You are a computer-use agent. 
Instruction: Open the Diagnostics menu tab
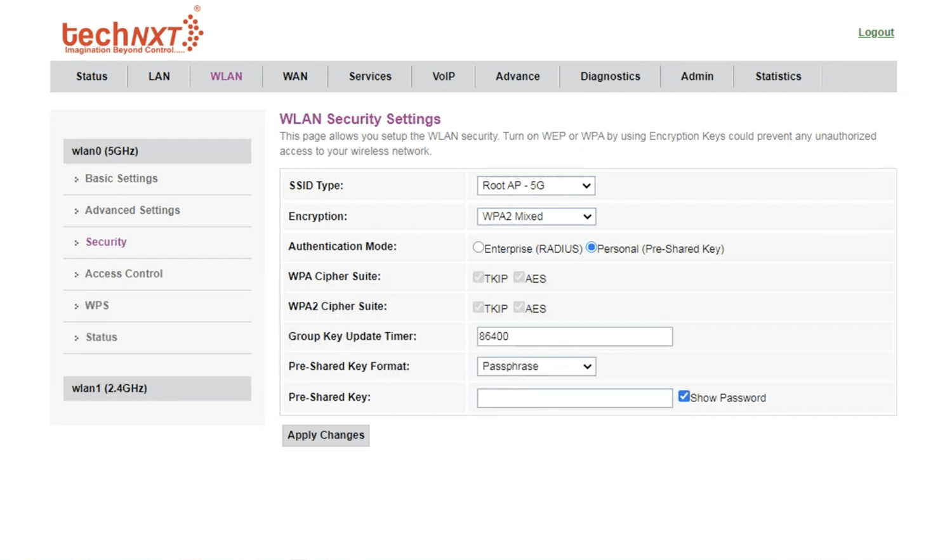610,76
